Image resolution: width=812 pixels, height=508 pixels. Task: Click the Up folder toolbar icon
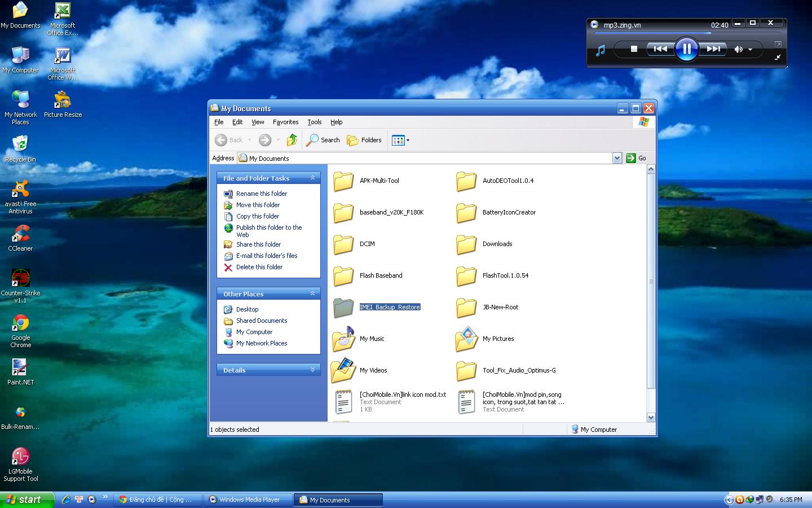[x=292, y=140]
